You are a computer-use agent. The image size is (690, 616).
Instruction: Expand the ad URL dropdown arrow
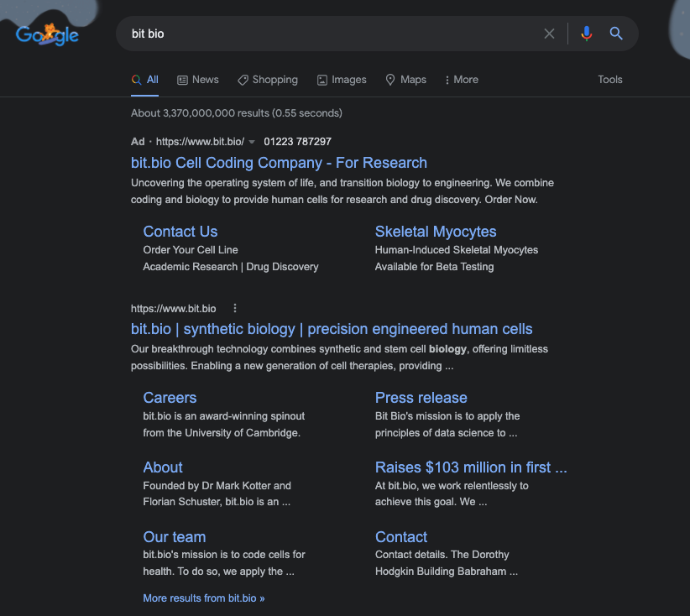[x=252, y=142]
